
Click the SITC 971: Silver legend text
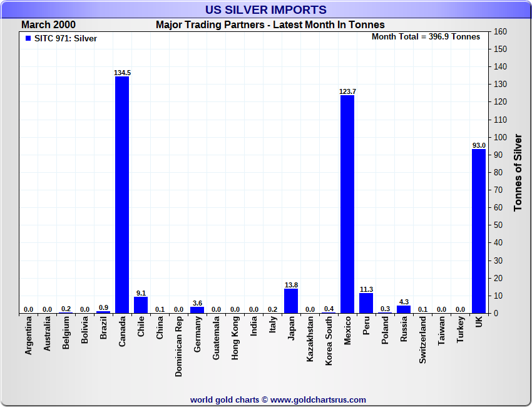pyautogui.click(x=66, y=38)
